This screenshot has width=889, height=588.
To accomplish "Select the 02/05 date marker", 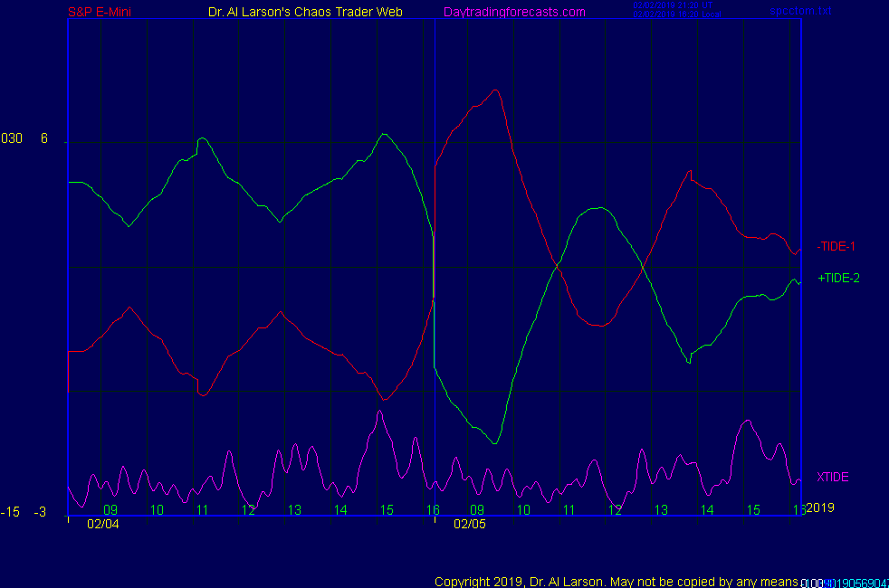I will point(470,523).
